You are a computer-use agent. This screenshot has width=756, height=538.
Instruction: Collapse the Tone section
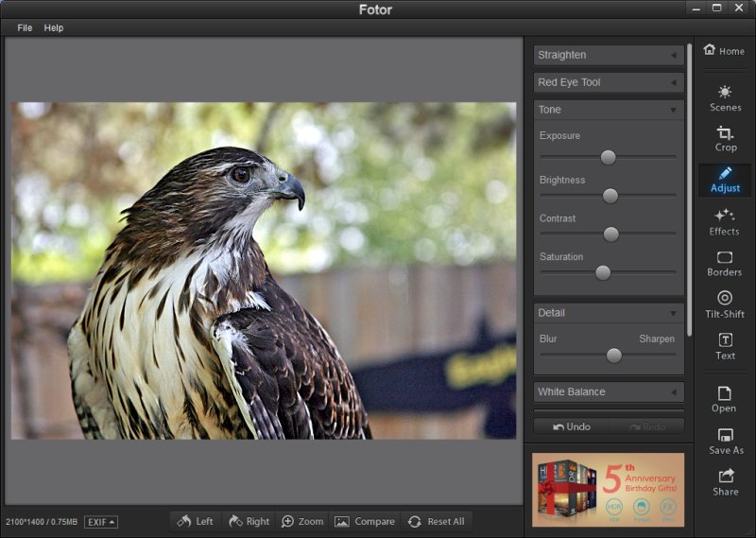[x=609, y=110]
